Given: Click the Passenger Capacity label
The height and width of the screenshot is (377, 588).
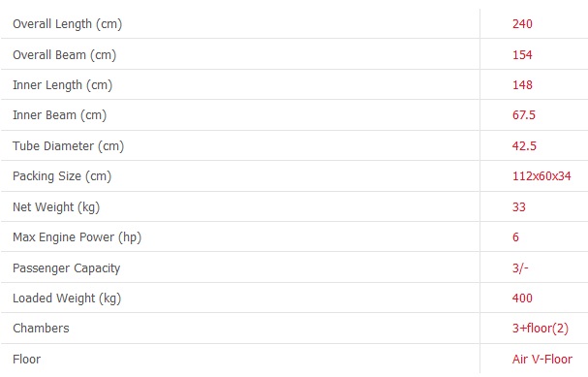Looking at the screenshot, I should tap(67, 268).
